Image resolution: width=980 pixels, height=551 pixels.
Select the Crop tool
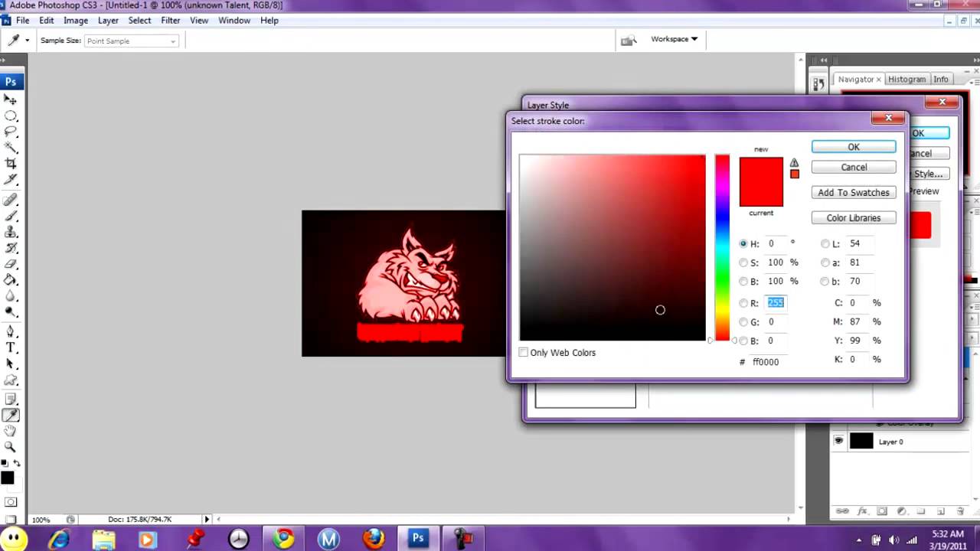pos(11,163)
